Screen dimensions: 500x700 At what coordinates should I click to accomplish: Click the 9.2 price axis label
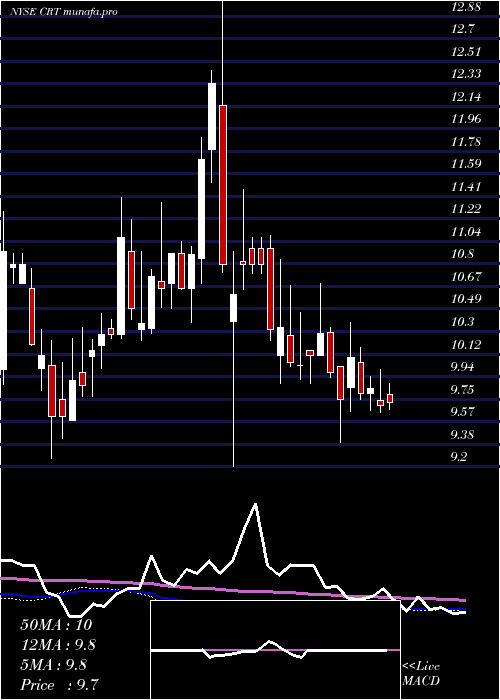tap(460, 457)
